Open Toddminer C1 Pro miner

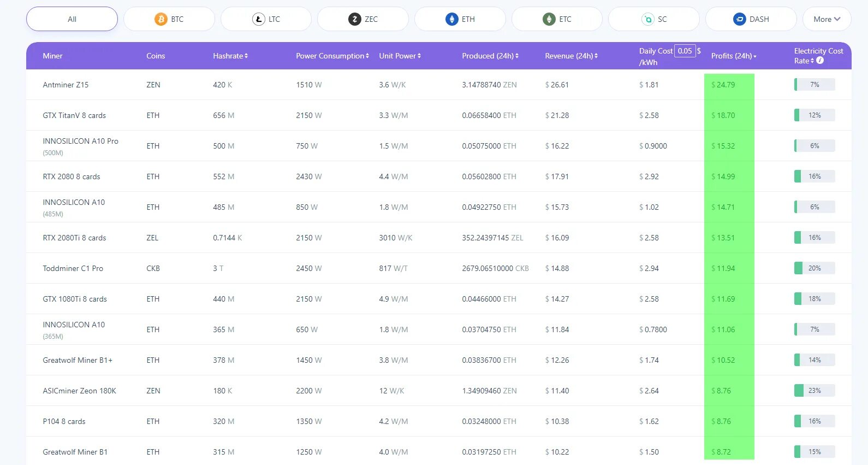click(73, 268)
